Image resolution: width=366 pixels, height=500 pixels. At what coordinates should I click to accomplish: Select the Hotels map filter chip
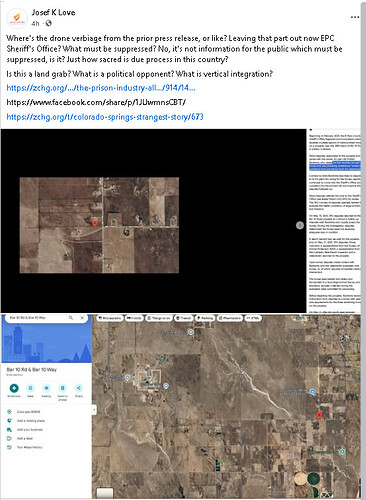pos(134,318)
